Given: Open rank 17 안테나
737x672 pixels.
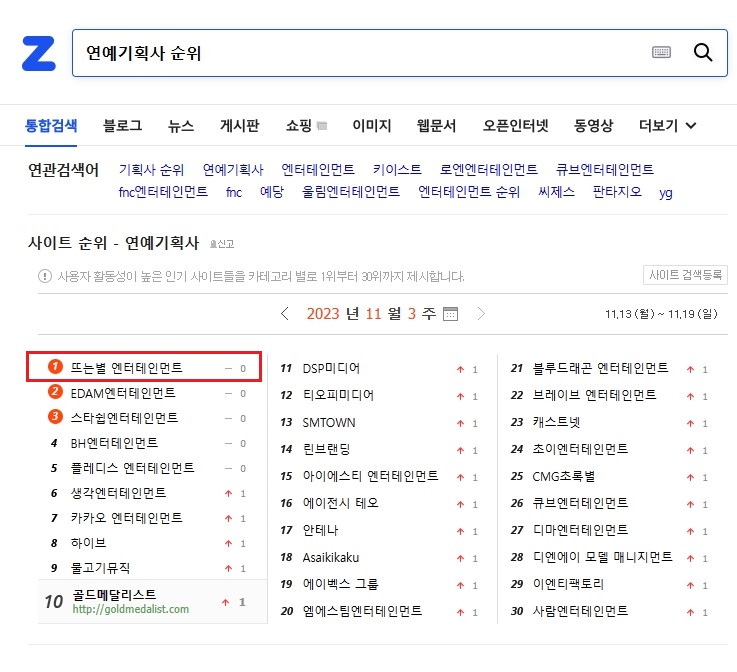Looking at the screenshot, I should tap(321, 530).
